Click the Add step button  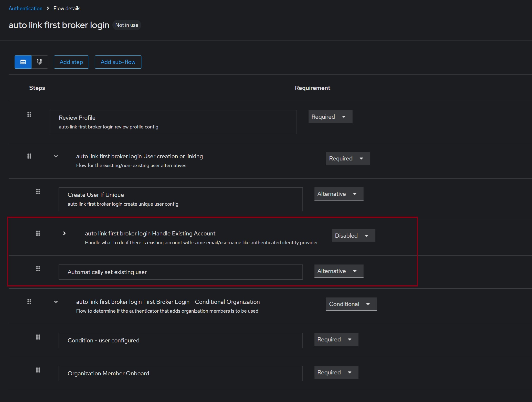(x=71, y=62)
